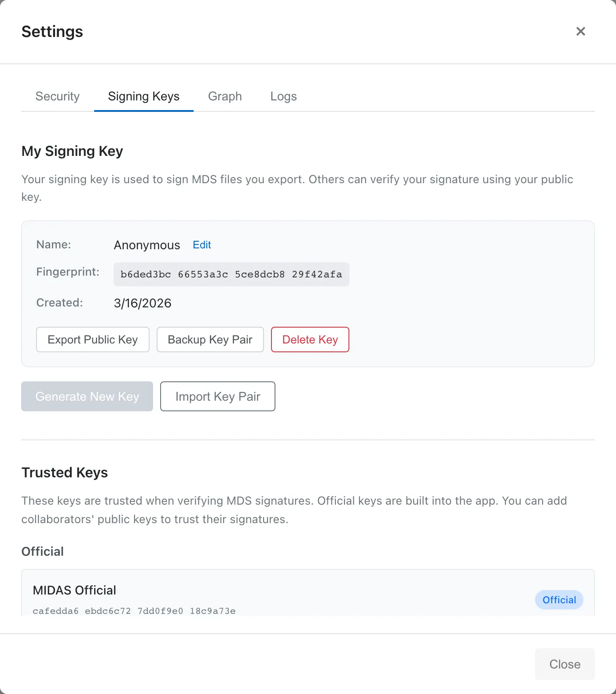This screenshot has width=616, height=694.
Task: Open Import Key Pair
Action: coord(218,396)
